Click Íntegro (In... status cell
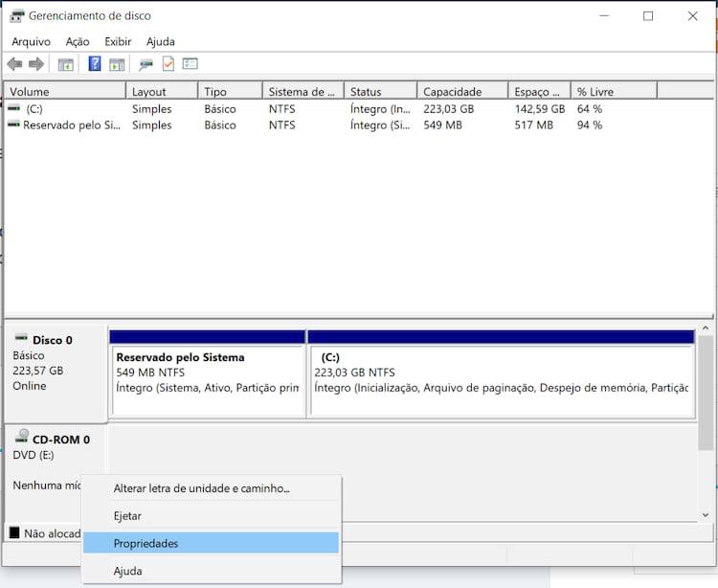 (380, 109)
